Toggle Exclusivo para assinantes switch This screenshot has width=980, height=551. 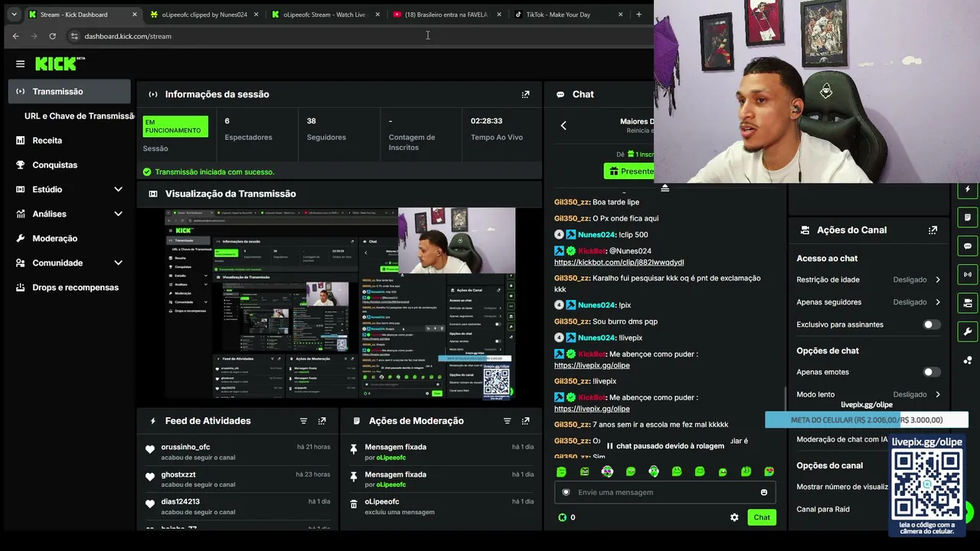click(931, 324)
